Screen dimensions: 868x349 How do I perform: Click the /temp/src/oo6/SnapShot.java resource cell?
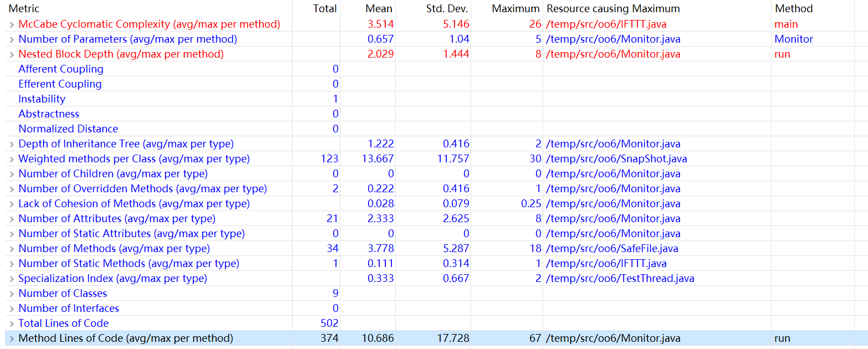click(x=616, y=159)
